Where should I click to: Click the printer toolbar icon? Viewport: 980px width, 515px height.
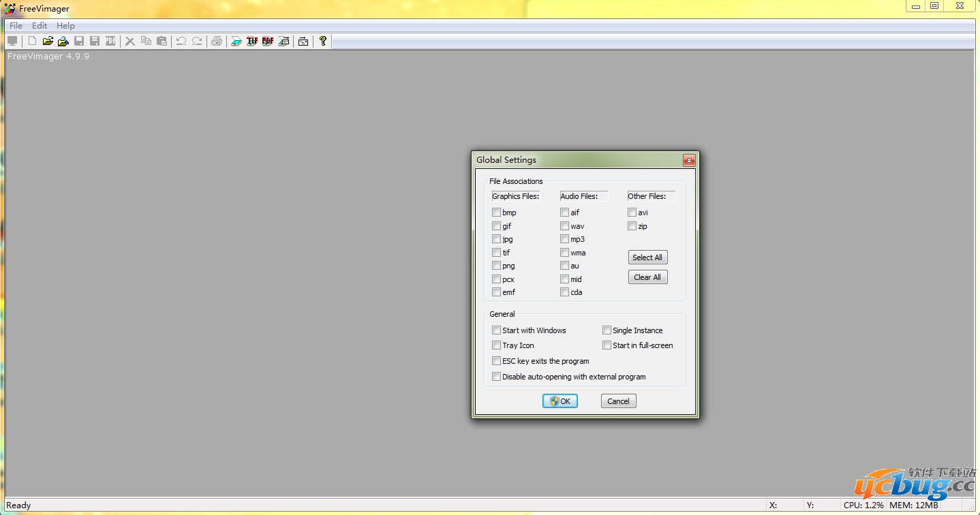click(x=217, y=41)
